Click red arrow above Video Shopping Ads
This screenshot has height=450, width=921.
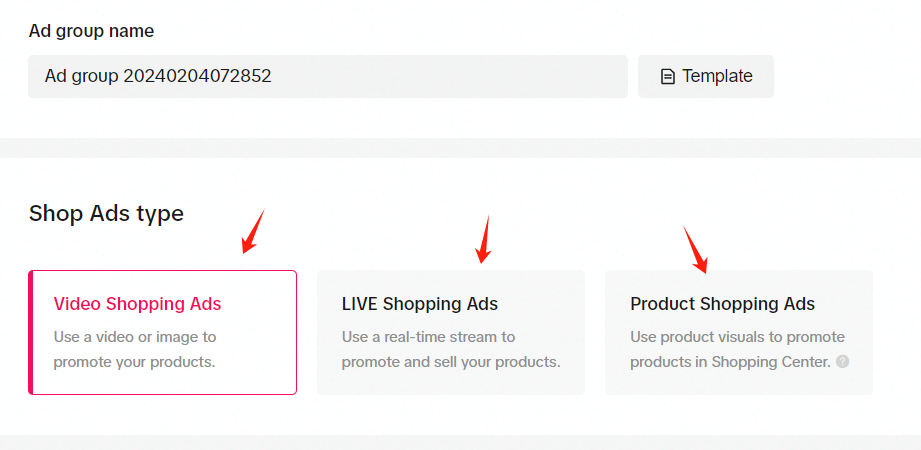253,231
